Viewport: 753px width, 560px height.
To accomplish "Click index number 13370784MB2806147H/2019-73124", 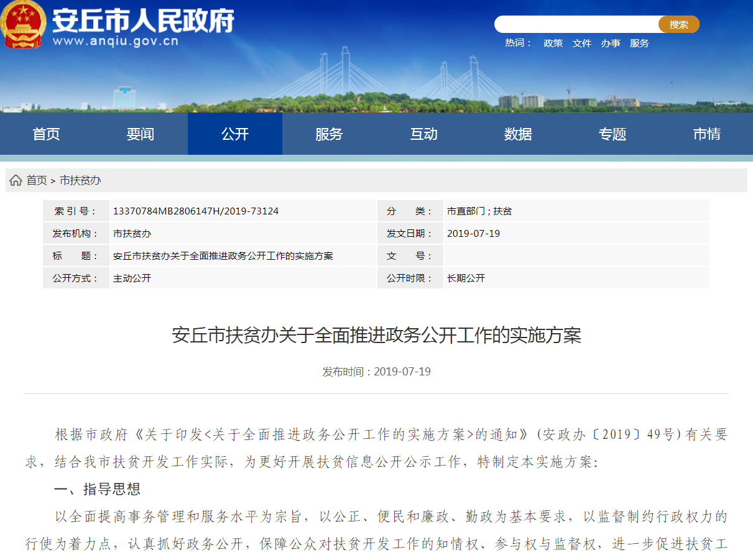I will click(196, 211).
